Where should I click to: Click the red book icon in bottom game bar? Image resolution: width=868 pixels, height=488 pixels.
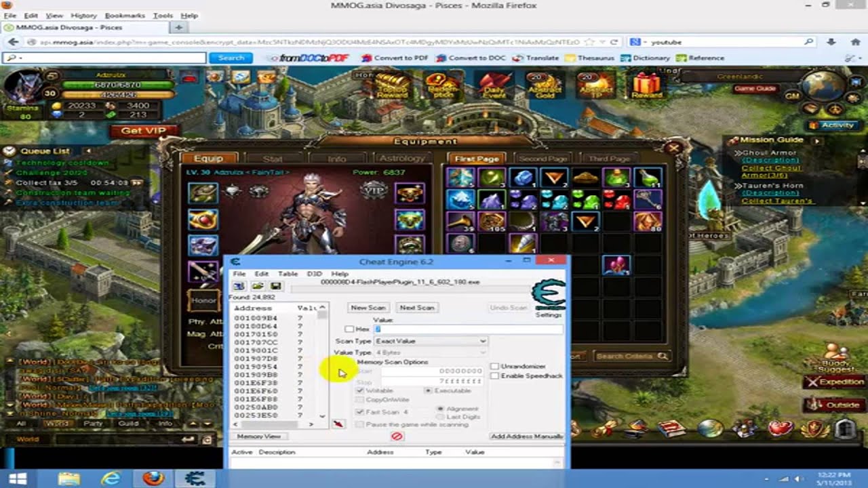click(x=671, y=428)
